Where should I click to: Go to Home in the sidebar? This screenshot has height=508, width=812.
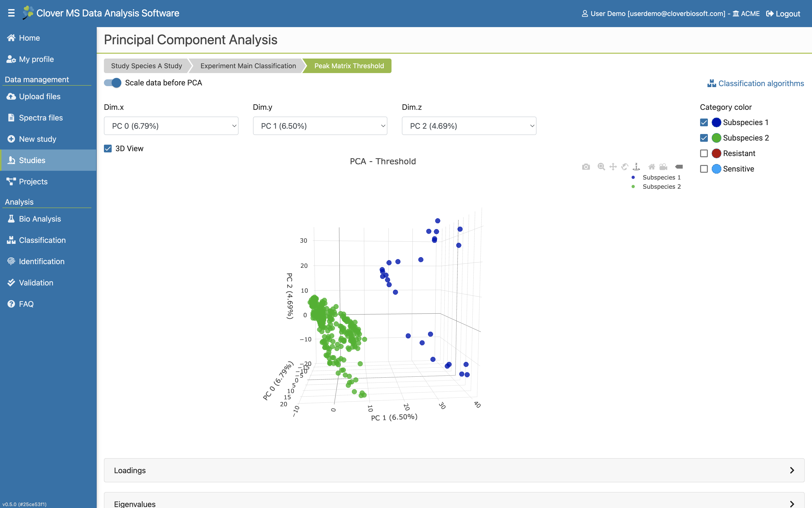48,38
